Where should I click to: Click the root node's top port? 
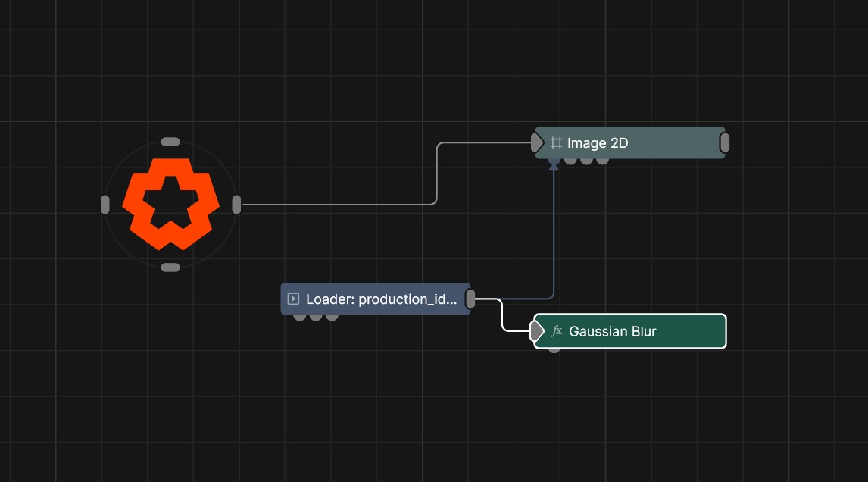point(170,142)
